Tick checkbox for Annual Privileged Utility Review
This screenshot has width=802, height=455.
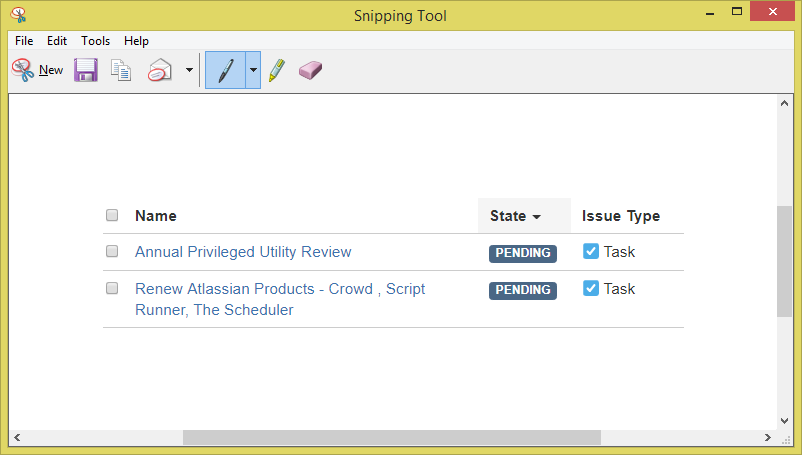pos(112,251)
